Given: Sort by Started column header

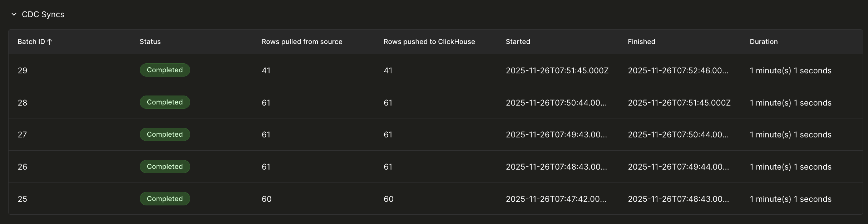Looking at the screenshot, I should (518, 42).
